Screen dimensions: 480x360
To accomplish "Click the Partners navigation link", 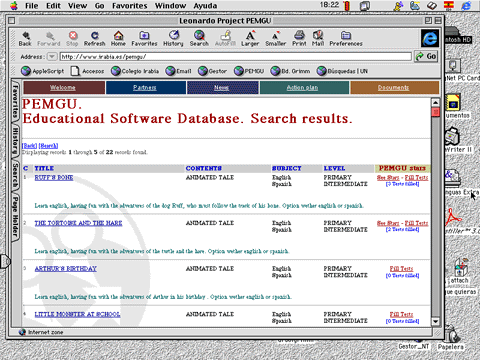I will click(145, 87).
